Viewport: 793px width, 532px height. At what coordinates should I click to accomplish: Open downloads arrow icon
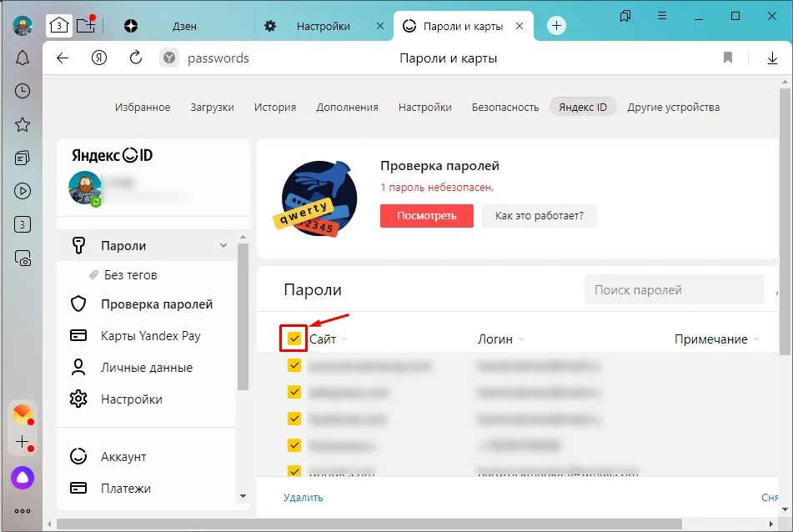click(772, 58)
